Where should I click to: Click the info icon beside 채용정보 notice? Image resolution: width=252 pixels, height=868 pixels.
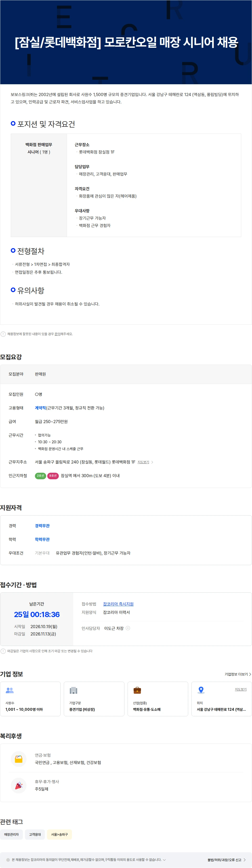click(x=3, y=334)
